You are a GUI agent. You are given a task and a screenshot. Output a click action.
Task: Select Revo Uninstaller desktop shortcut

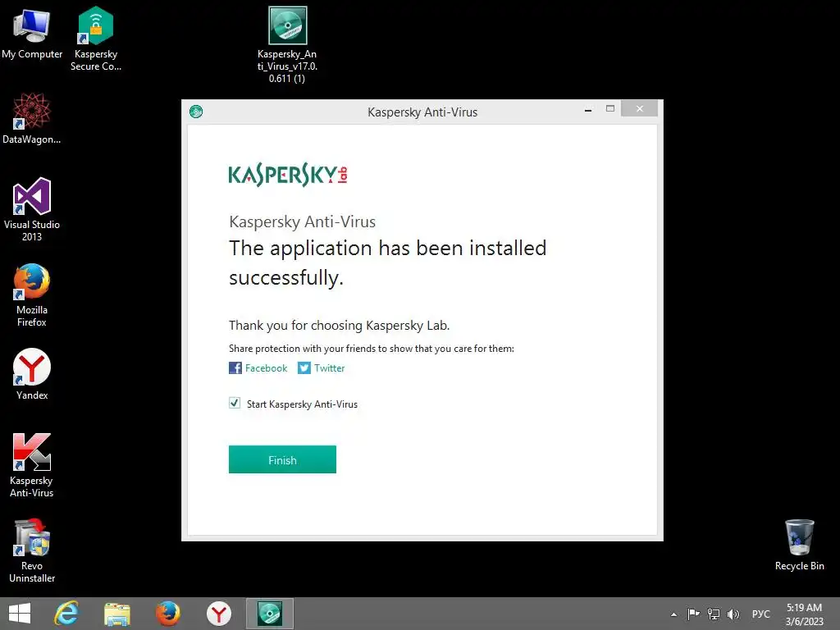[x=32, y=551]
